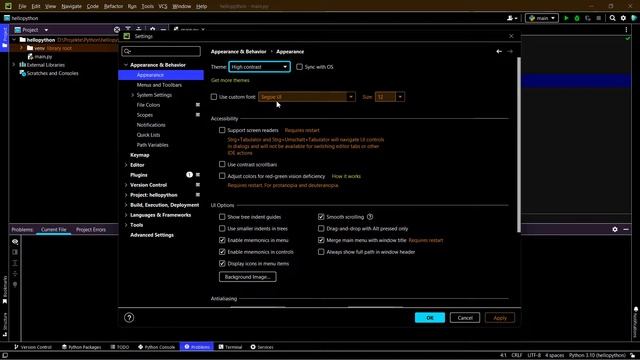The width and height of the screenshot is (640, 360).
Task: Hide the Problems panel with minus icon
Action: (626, 229)
